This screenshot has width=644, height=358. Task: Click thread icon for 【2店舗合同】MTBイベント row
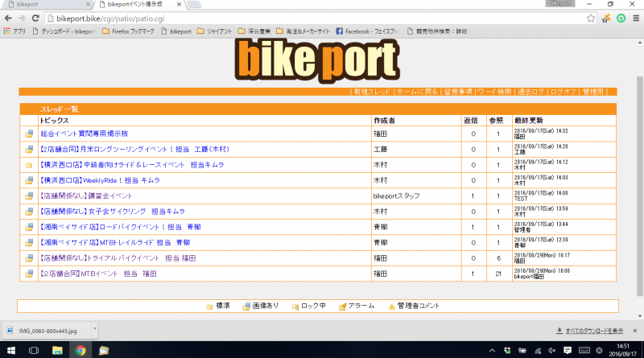coord(29,274)
